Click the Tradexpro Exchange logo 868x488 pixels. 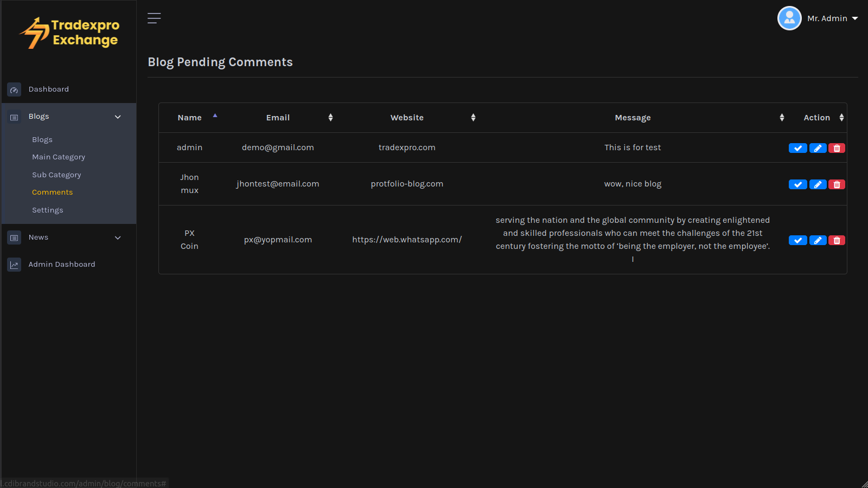(69, 33)
